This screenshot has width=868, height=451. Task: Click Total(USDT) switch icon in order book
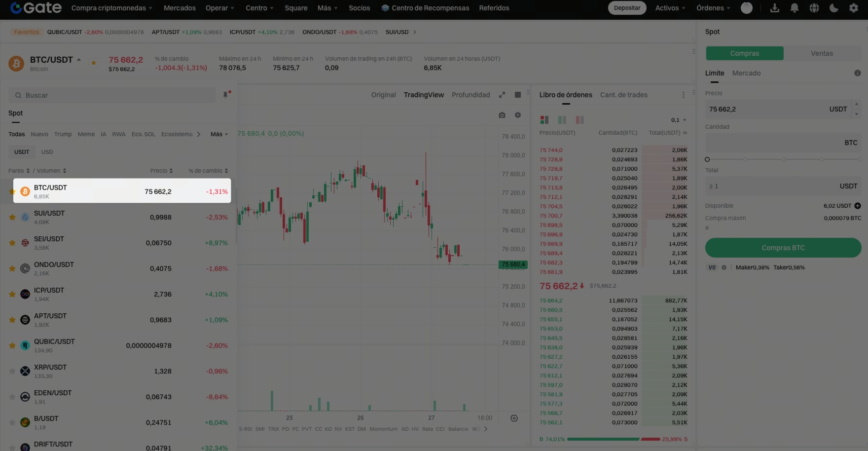click(685, 133)
